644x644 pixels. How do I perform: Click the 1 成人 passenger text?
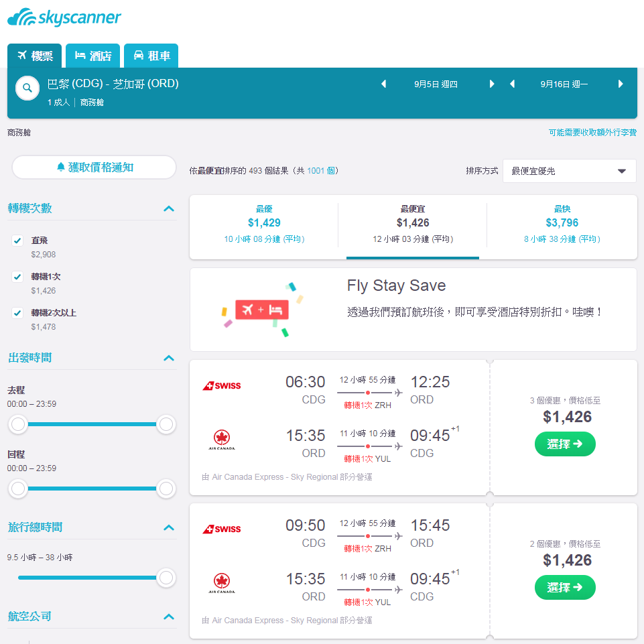[x=58, y=103]
